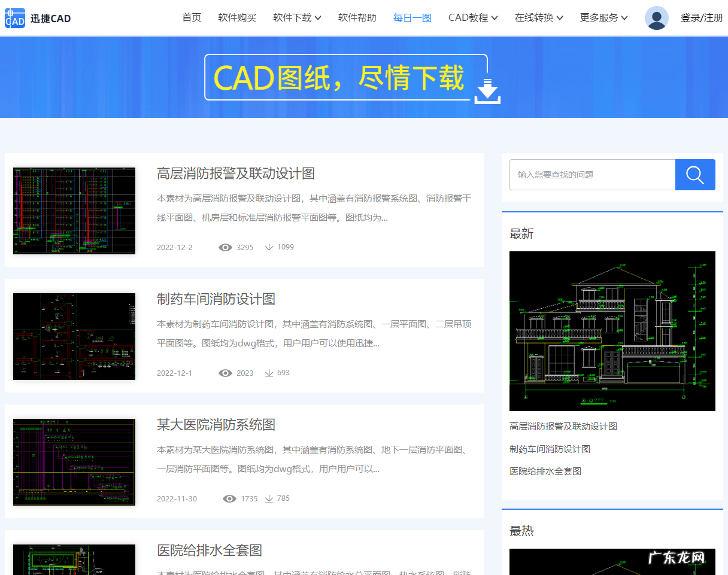728x575 pixels.
Task: Click the villa drawing thumbnail under 最新
Action: pyautogui.click(x=612, y=331)
